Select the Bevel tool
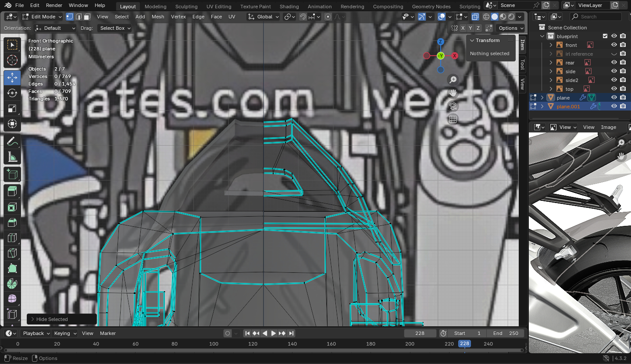This screenshot has width=631, height=364. 12,222
